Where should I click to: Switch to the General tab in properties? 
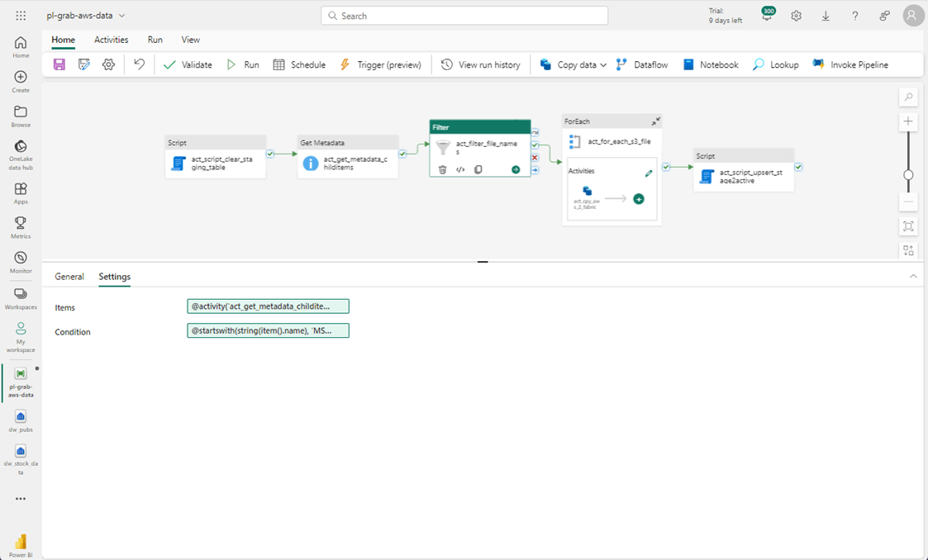coord(69,276)
